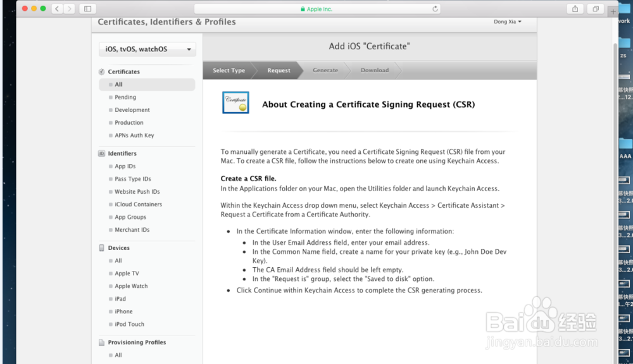Click the Devices section heading

tap(119, 248)
